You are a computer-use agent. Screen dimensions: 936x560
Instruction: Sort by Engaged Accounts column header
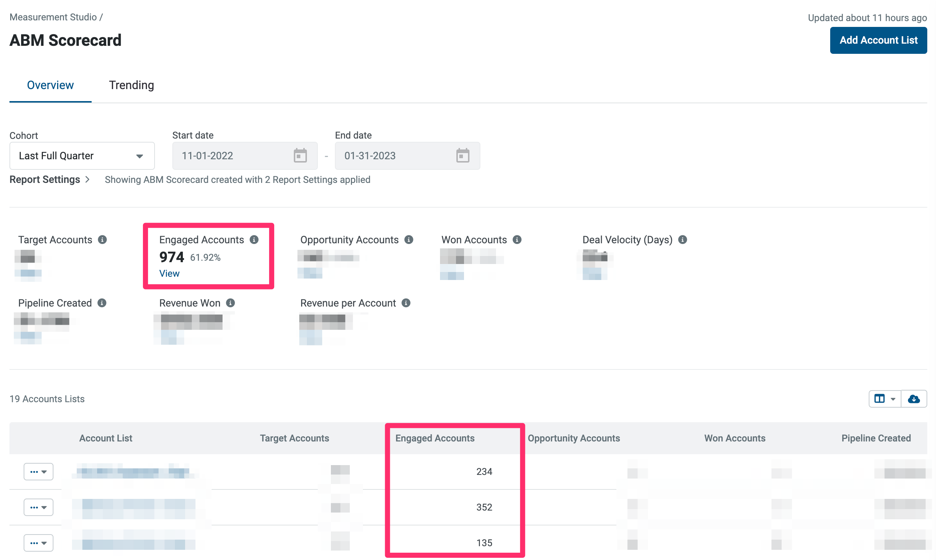(x=435, y=438)
